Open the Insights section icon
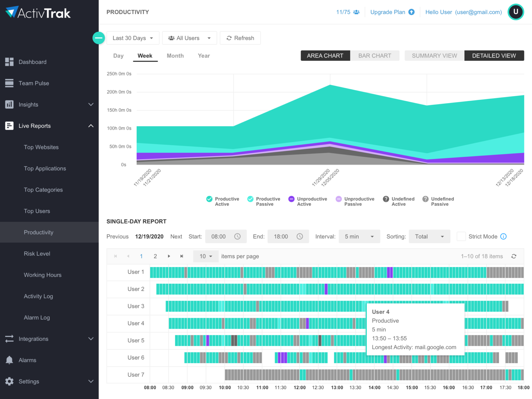 click(9, 104)
